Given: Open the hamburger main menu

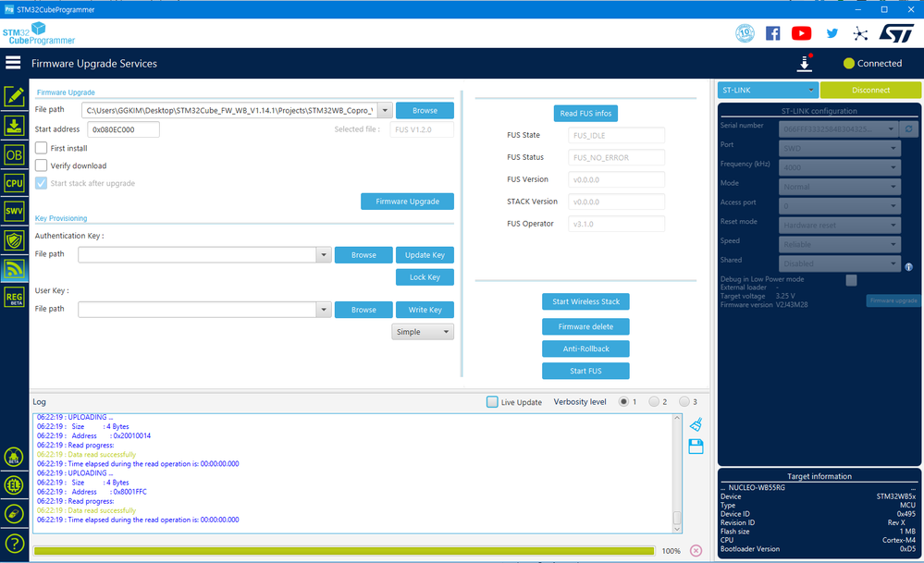Looking at the screenshot, I should [x=13, y=63].
